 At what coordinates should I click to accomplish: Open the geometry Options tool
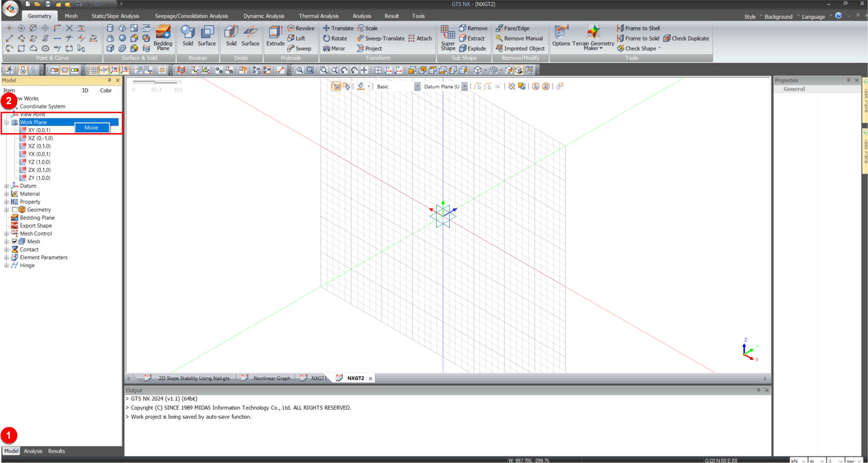coord(561,36)
